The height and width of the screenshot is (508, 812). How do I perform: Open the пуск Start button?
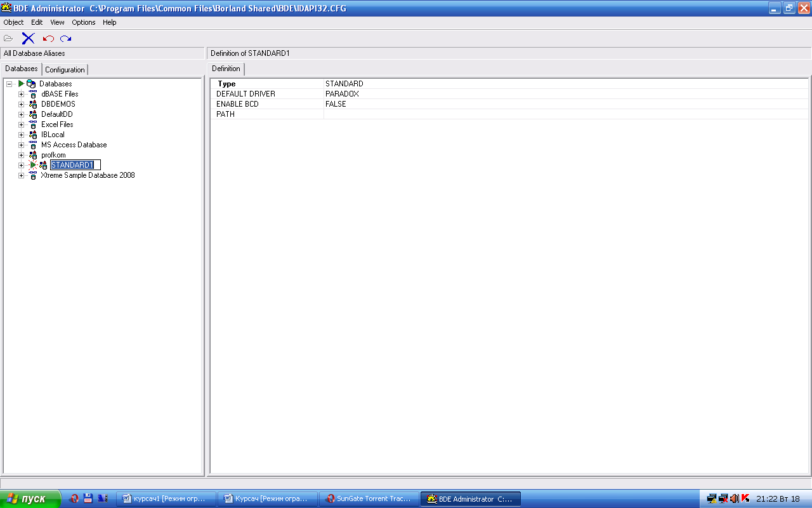point(30,498)
